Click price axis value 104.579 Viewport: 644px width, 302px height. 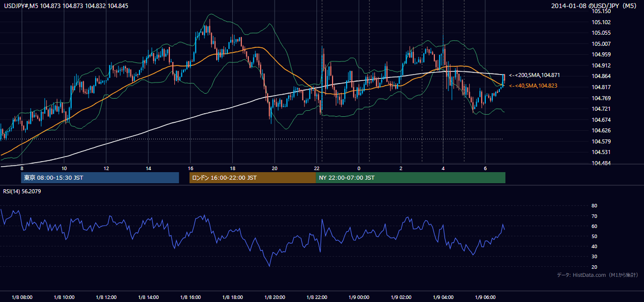(x=601, y=141)
